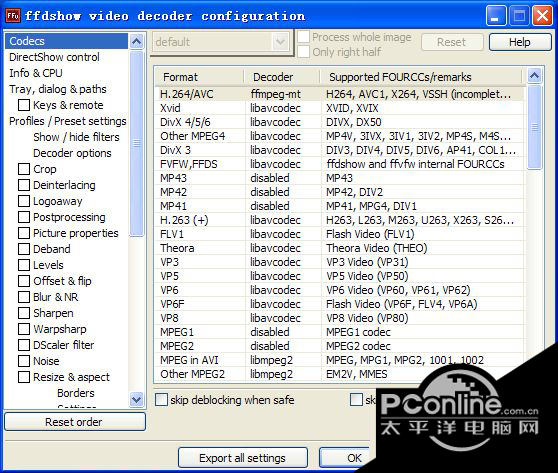Toggle the Crop filter checkbox

point(24,169)
